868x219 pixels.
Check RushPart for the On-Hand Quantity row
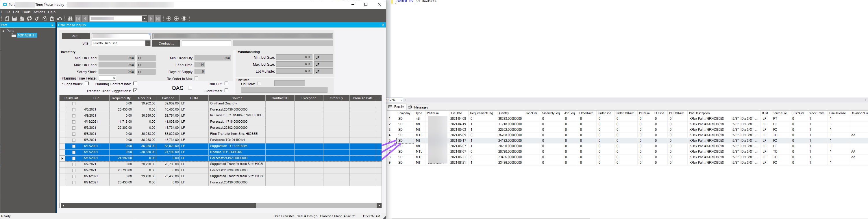click(74, 104)
